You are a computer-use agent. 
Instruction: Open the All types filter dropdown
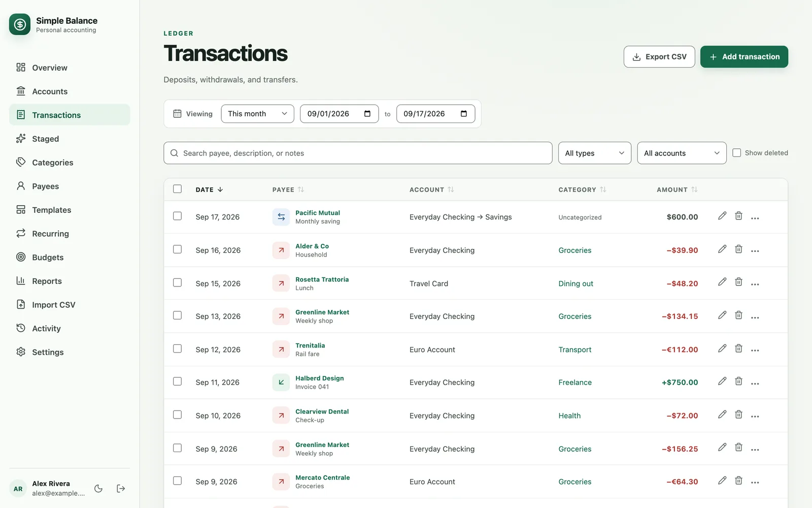[595, 153]
